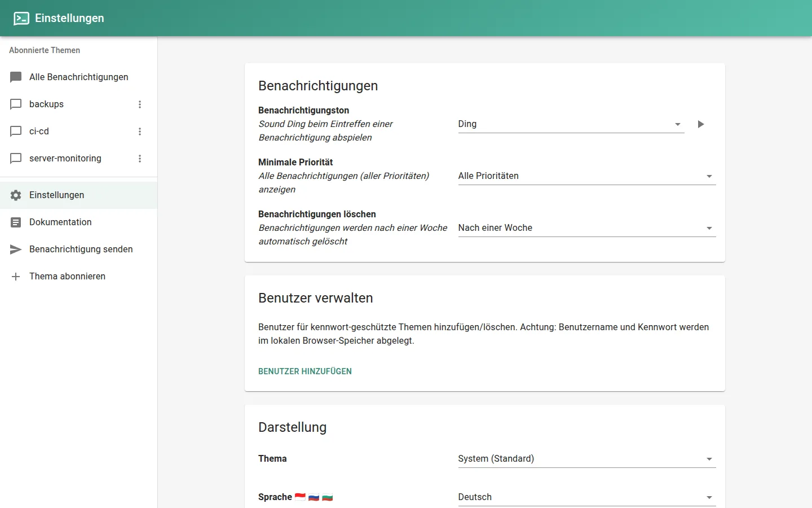Open Alle Benachrichtigungen in sidebar
Screen dimensions: 812x508
coord(78,77)
